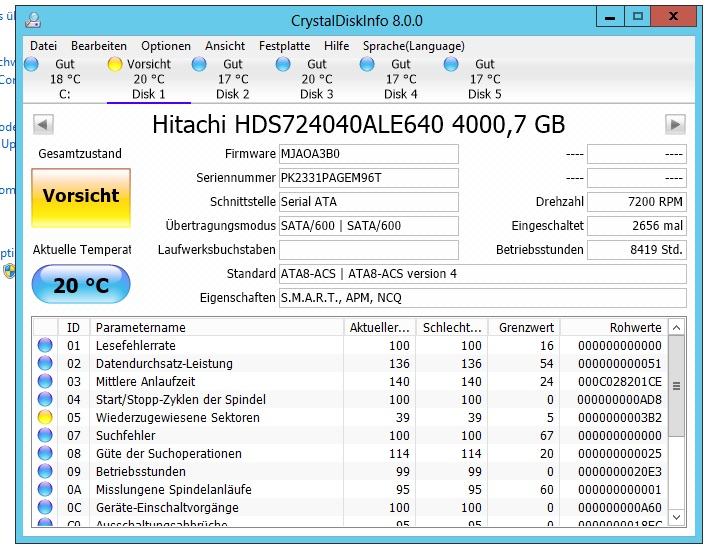Click the SMART list vertical scrollbar thumb
The image size is (709, 559).
tap(676, 386)
